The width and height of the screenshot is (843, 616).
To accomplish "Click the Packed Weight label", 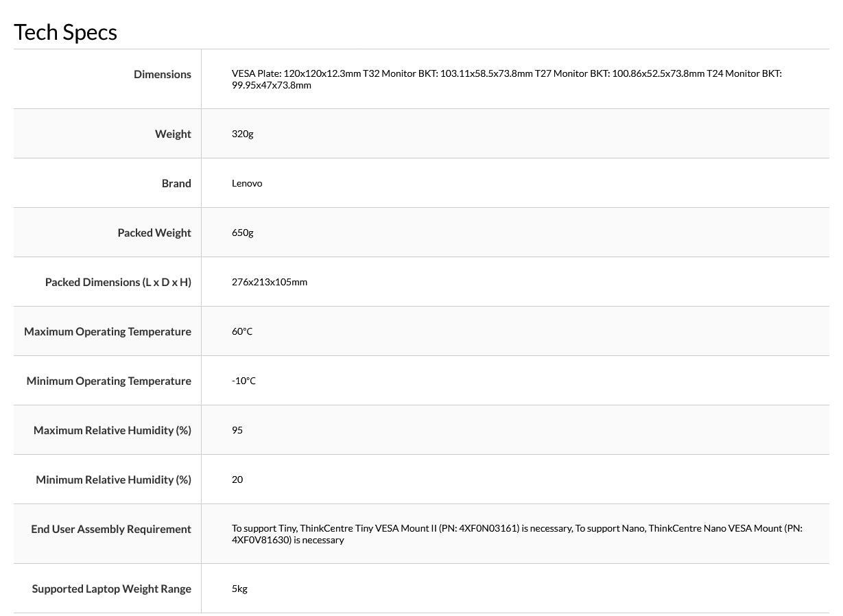I will click(154, 233).
